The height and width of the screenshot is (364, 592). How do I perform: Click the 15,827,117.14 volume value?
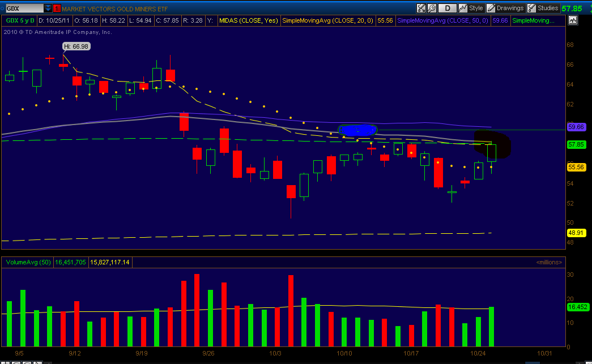tap(110, 262)
